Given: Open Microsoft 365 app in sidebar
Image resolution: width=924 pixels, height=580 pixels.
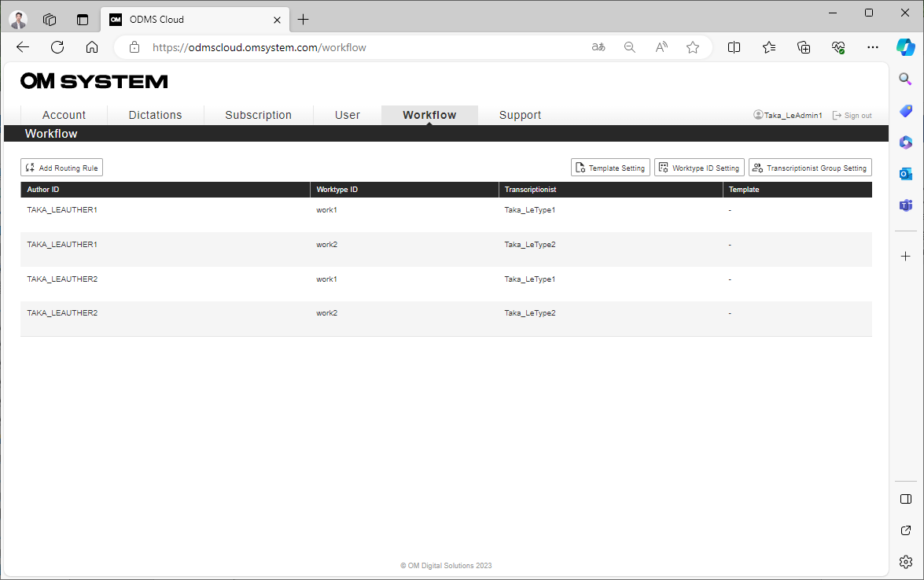Looking at the screenshot, I should click(x=905, y=142).
